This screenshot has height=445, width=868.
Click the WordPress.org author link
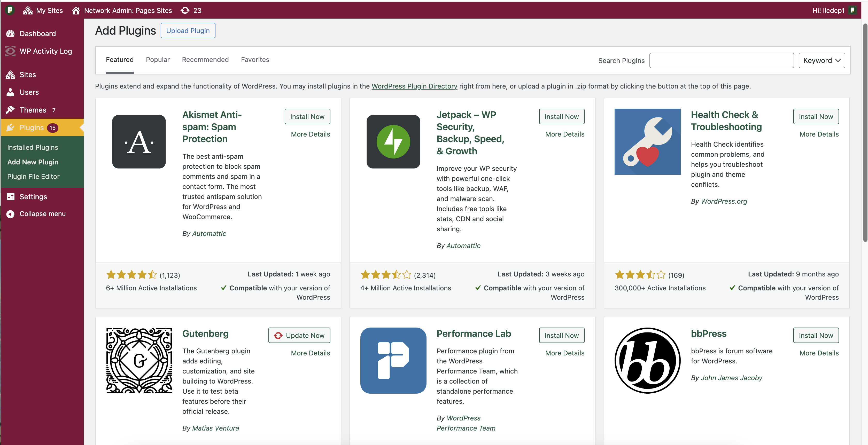[x=724, y=201]
